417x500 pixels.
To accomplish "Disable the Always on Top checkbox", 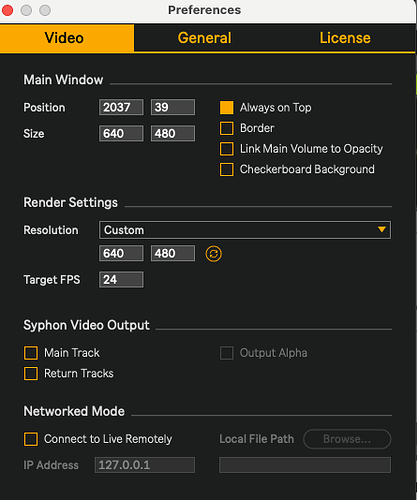I will click(x=227, y=108).
